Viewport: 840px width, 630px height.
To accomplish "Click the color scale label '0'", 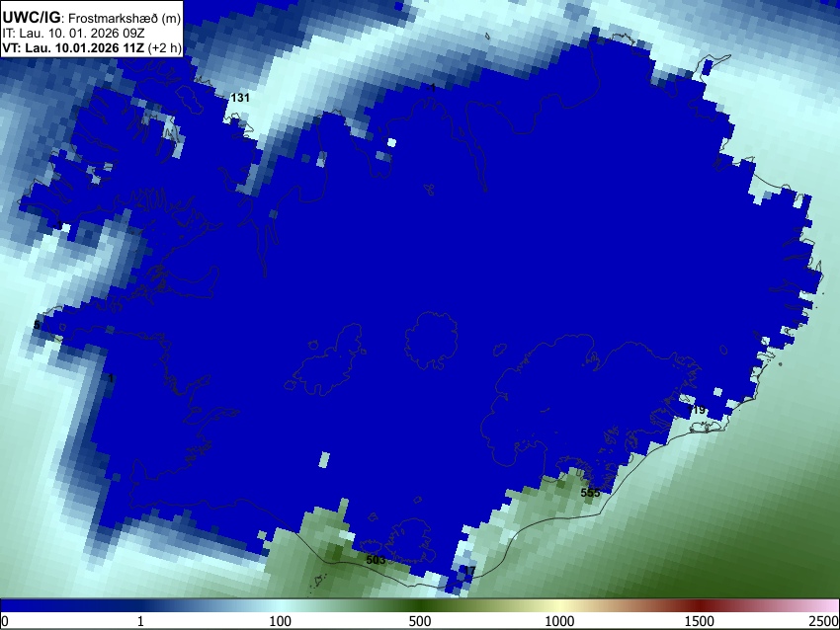I will click(5, 621).
